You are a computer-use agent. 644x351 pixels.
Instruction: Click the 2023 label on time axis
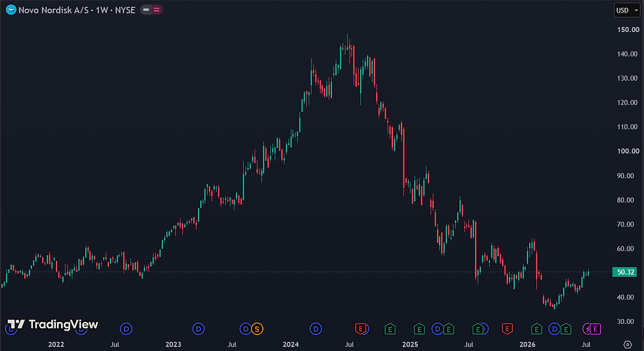click(173, 344)
